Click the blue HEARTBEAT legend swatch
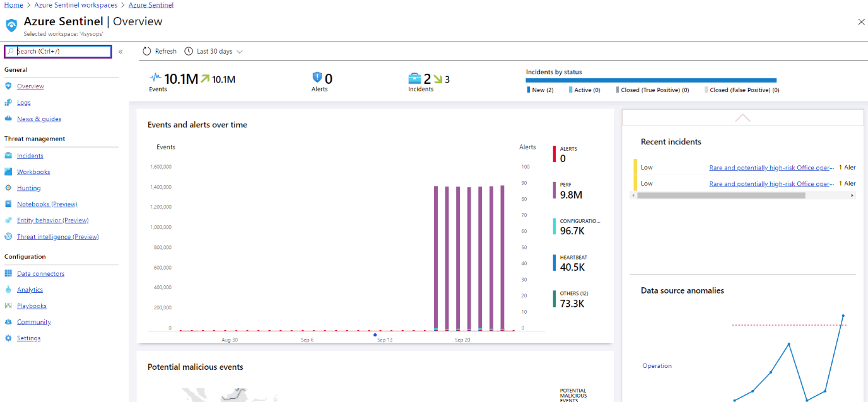Screen dimensions: 868x402 pyautogui.click(x=554, y=263)
